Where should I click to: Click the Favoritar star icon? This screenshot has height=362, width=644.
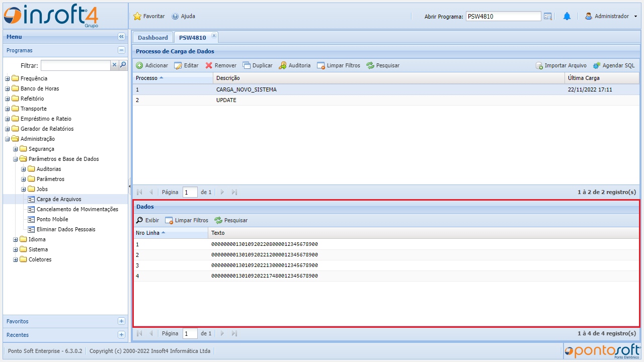[137, 16]
